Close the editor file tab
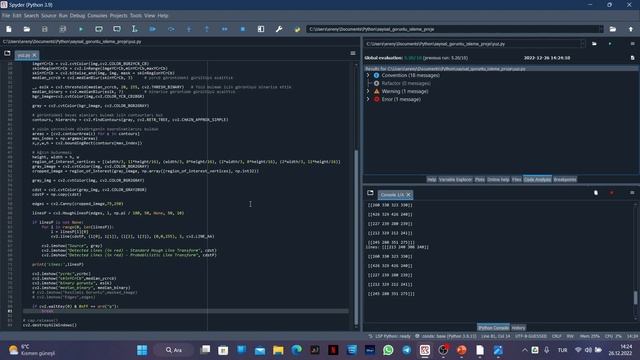Viewport: 640px width, 360px height. [x=34, y=55]
